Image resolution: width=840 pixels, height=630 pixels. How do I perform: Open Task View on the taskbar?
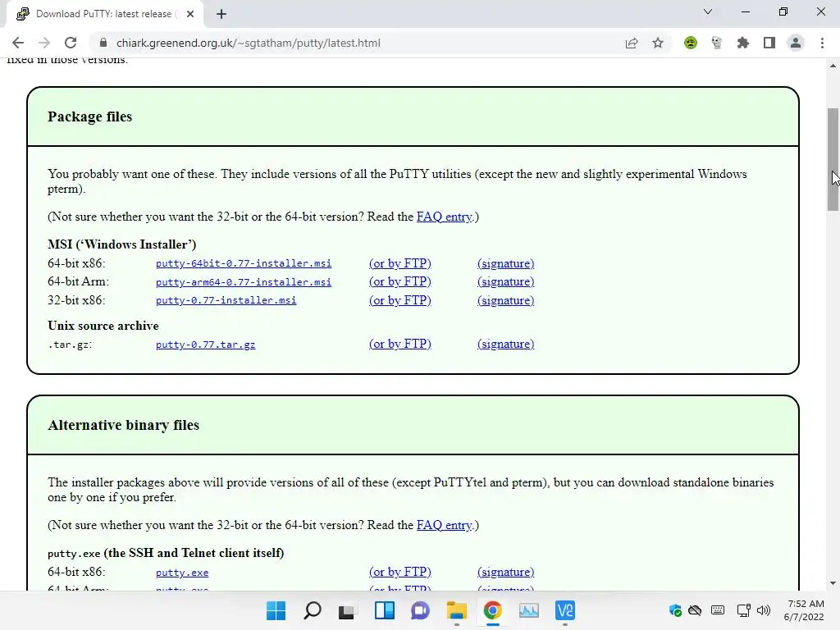(347, 610)
